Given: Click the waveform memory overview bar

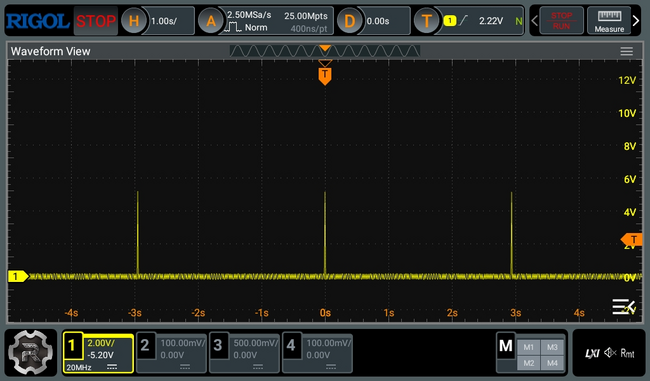Looking at the screenshot, I should [325, 51].
